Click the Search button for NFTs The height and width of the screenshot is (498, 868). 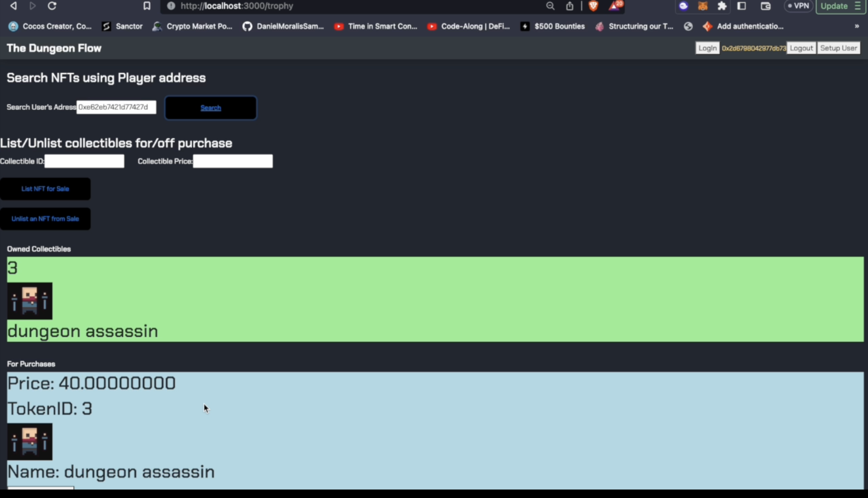coord(211,107)
